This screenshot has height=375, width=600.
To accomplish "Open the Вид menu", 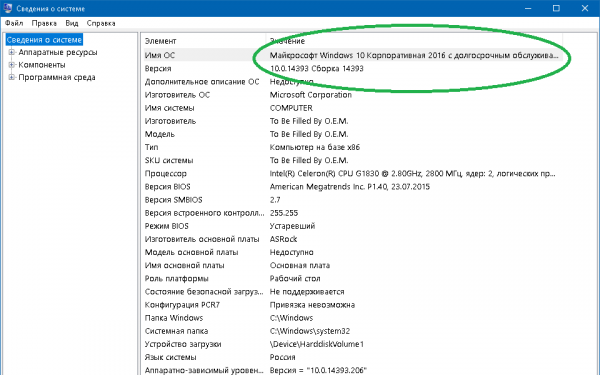I will pyautogui.click(x=72, y=23).
